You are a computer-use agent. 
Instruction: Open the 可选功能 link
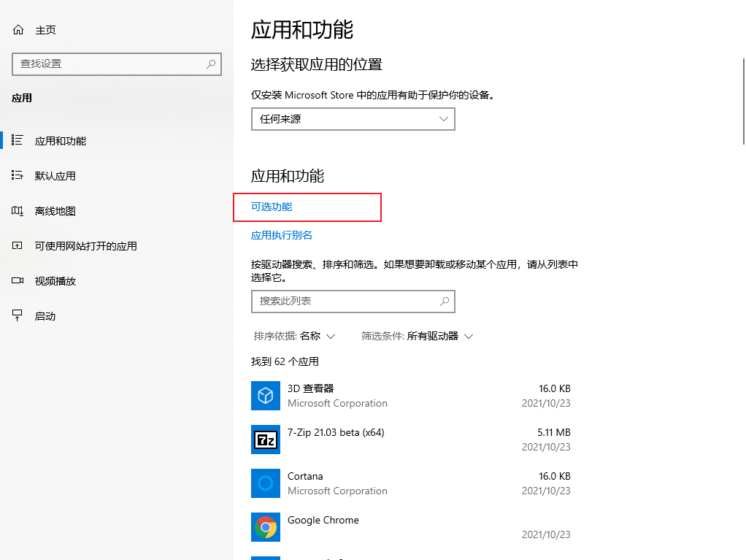[x=272, y=207]
